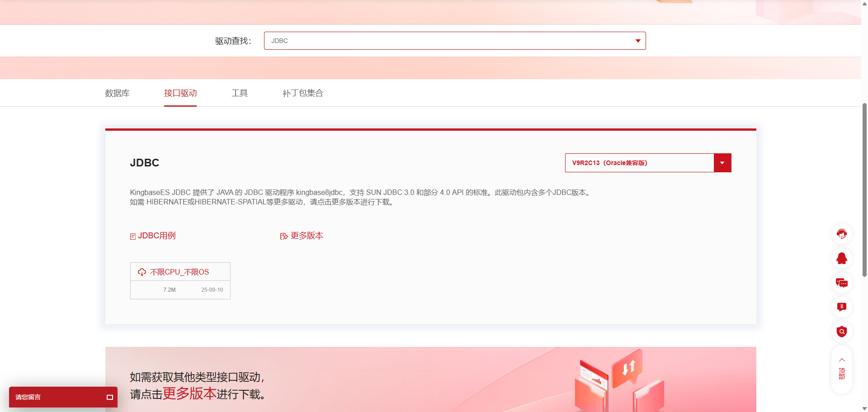The image size is (868, 412).
Task: Click the KingbaseES JDBC description line
Action: coord(360,192)
